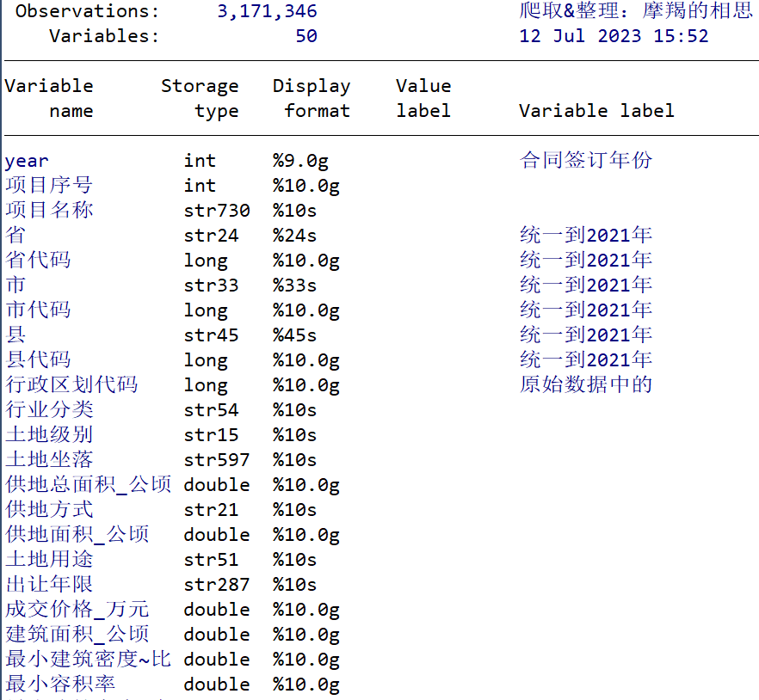
Task: Click the display format %9.0g
Action: tap(300, 161)
